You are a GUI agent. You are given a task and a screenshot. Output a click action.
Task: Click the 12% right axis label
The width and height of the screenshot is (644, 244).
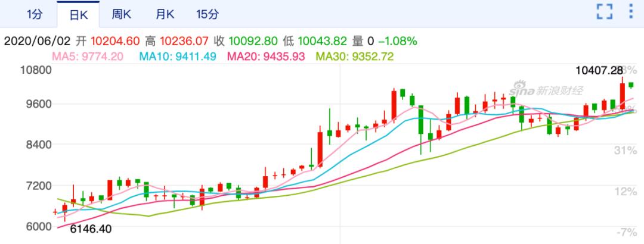[626, 192]
